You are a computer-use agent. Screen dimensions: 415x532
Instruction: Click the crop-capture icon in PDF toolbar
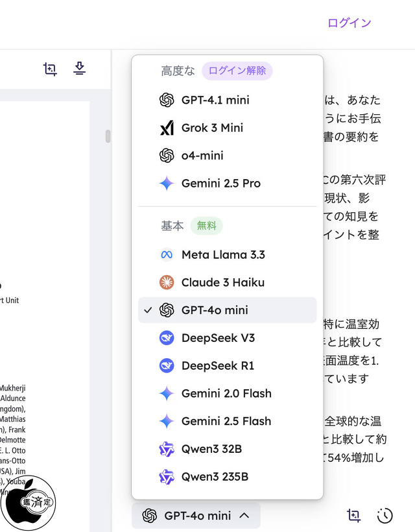(50, 69)
